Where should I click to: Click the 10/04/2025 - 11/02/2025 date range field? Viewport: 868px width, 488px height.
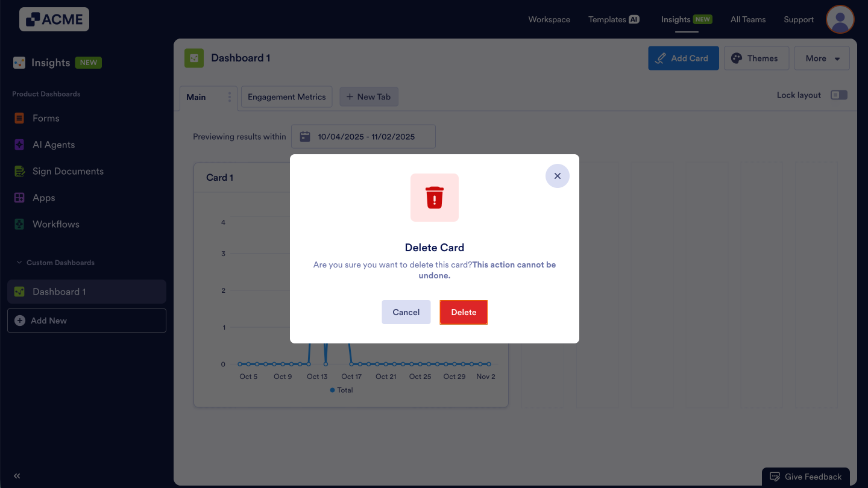coord(367,136)
